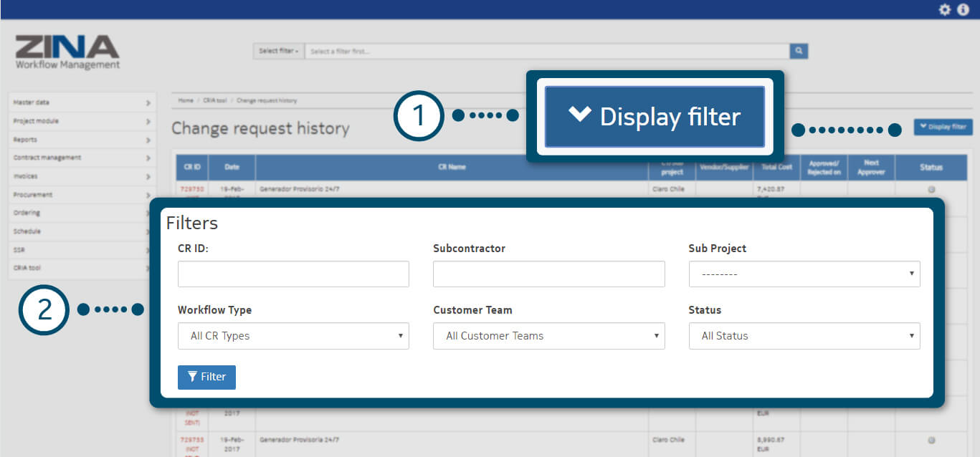The height and width of the screenshot is (457, 980).
Task: Expand the Workflow Type dropdown
Action: point(292,335)
